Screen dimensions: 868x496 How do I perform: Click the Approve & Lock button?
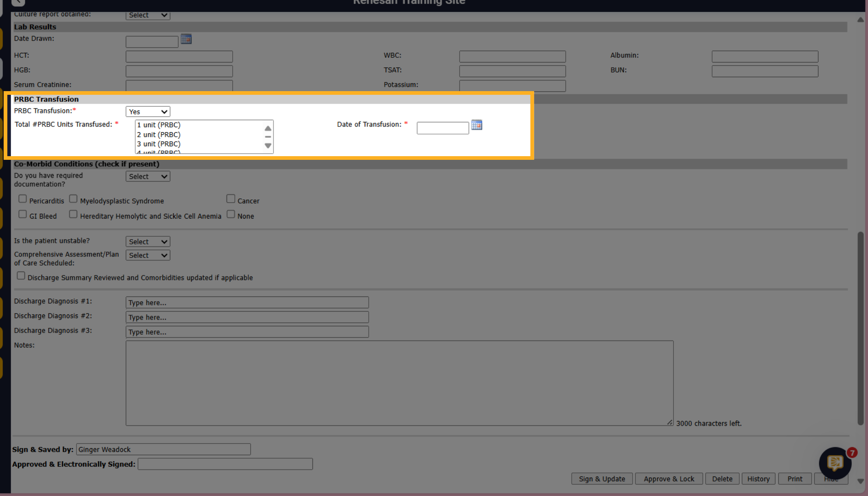669,479
